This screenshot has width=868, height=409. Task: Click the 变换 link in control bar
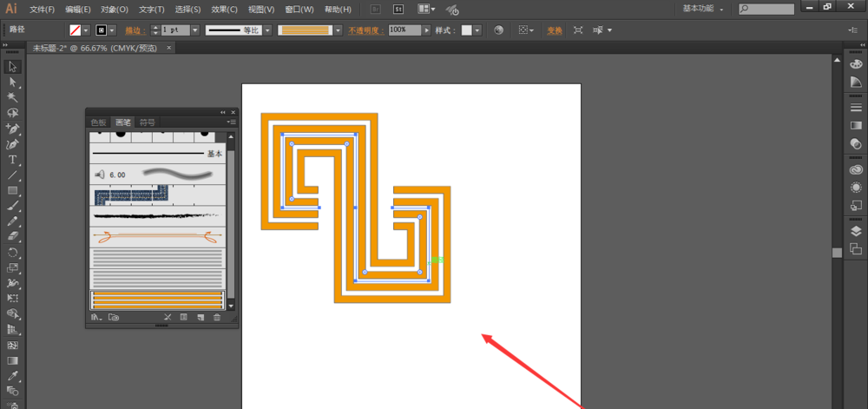[x=555, y=30]
